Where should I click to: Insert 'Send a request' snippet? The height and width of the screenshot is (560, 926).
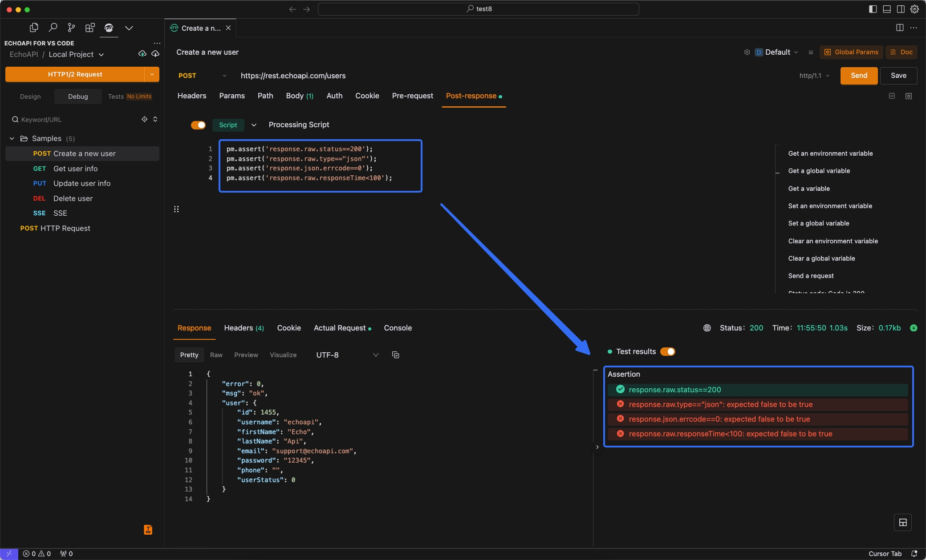click(x=811, y=276)
